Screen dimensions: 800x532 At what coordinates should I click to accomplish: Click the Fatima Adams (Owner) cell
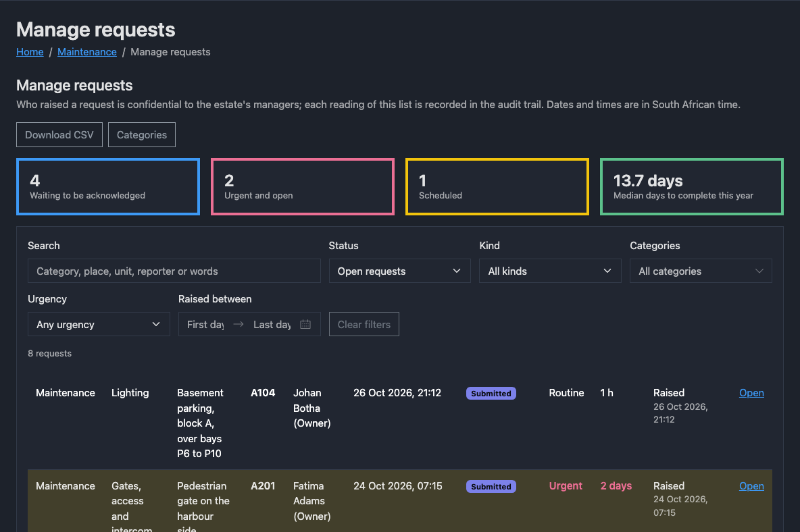pyautogui.click(x=311, y=501)
